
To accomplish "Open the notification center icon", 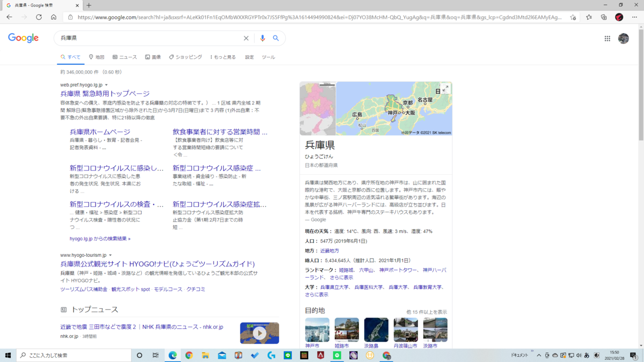I will tap(634, 355).
